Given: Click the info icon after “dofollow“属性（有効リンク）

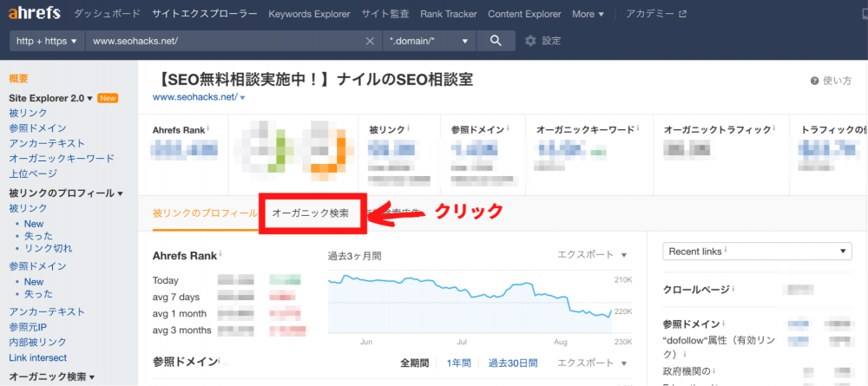Looking at the screenshot, I should click(x=684, y=354).
